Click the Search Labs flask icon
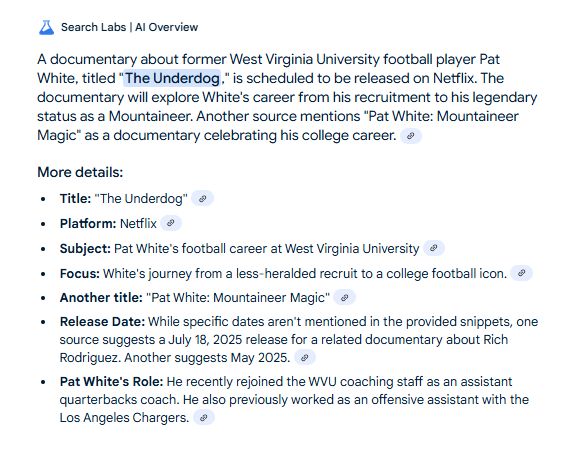The image size is (566, 461). click(x=47, y=27)
